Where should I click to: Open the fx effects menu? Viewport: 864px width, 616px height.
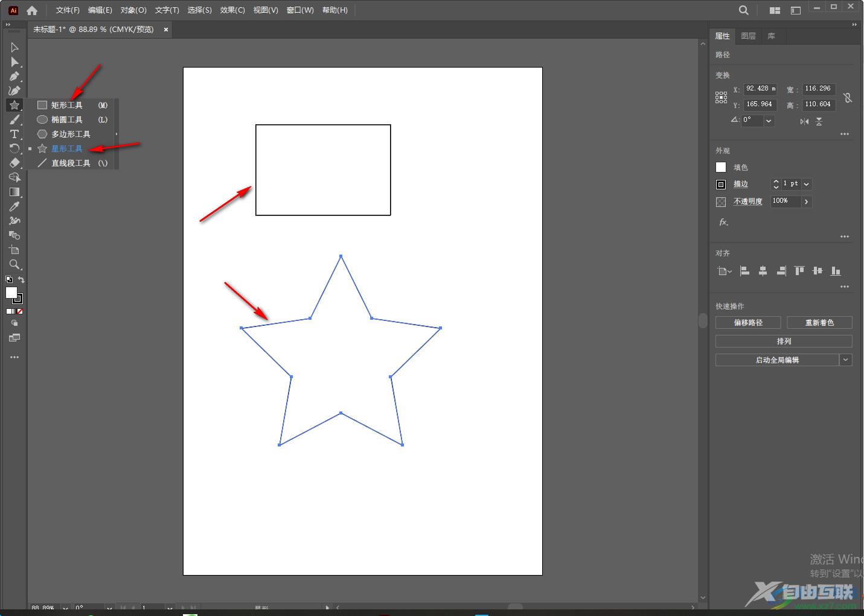[x=723, y=222]
